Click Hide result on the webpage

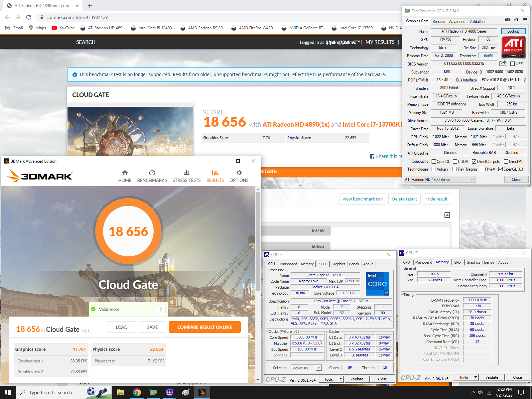point(437,199)
